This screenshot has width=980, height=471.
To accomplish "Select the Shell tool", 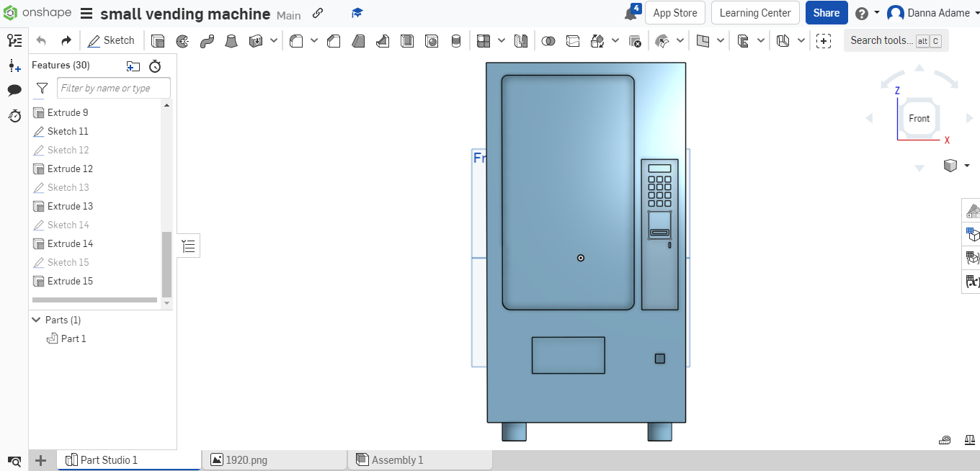I will tap(407, 40).
